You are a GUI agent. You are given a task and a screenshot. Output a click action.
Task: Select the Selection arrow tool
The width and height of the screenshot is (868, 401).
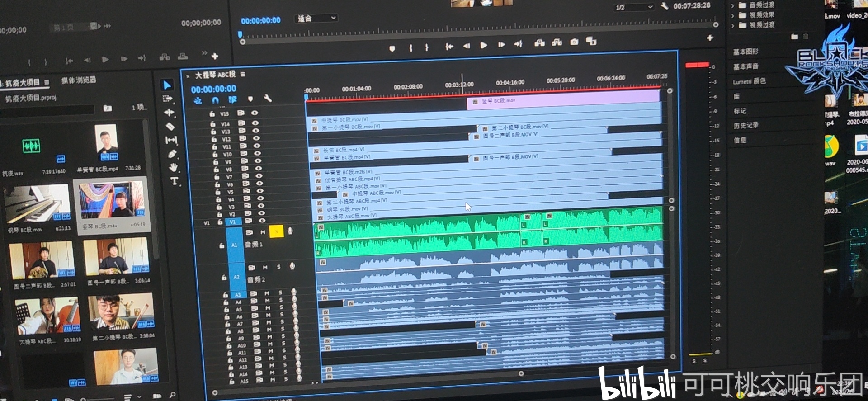pyautogui.click(x=167, y=85)
